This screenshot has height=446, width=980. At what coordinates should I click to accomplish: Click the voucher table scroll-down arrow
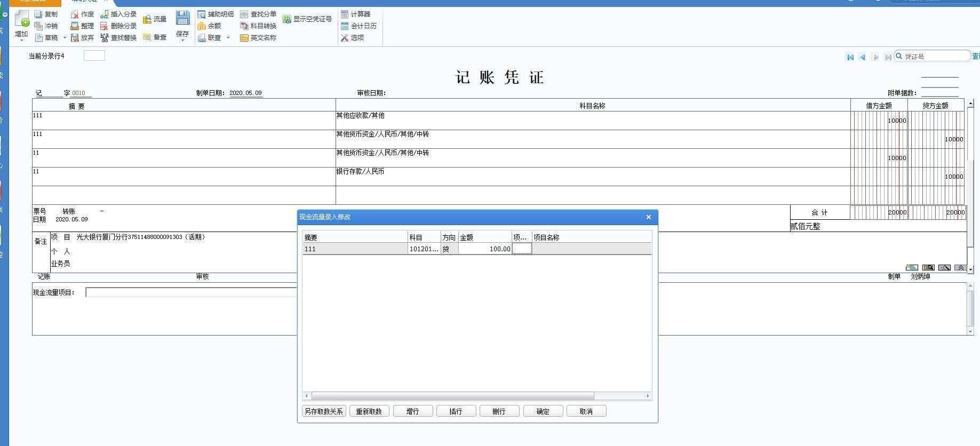point(970,269)
